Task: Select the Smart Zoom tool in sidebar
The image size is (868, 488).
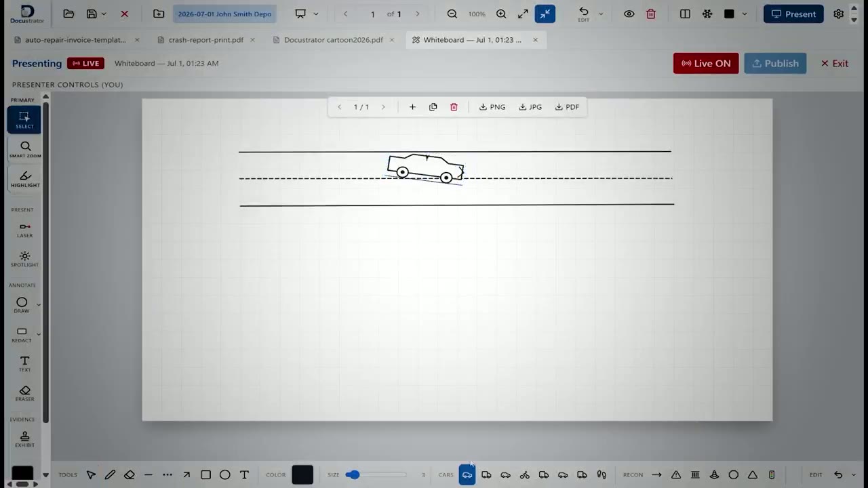Action: coord(25,150)
